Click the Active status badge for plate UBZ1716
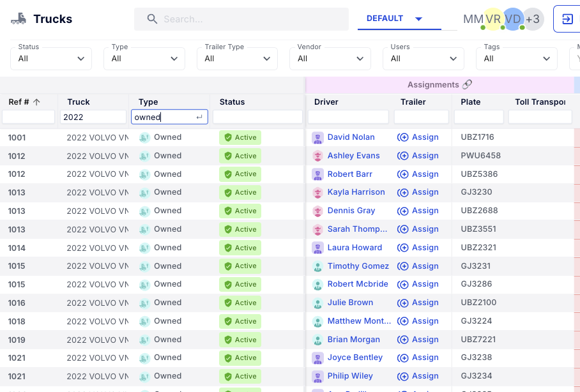 240,137
